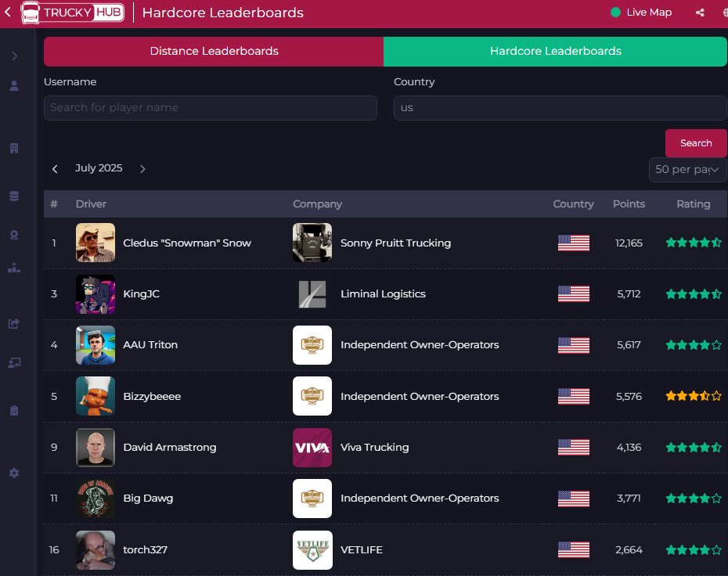Open Independent Owner-Operators logo in AAU Triton row
Screen dimensions: 728x576
[312, 345]
